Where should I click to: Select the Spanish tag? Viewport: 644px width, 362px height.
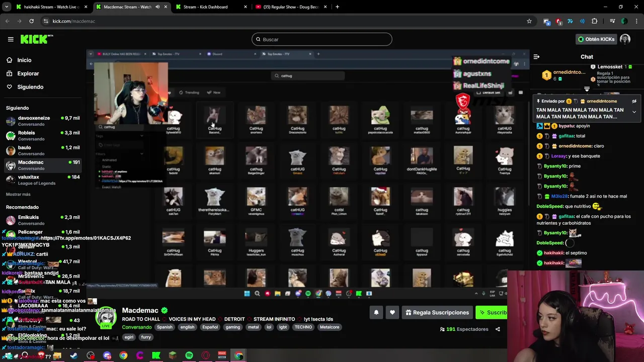pos(165,327)
